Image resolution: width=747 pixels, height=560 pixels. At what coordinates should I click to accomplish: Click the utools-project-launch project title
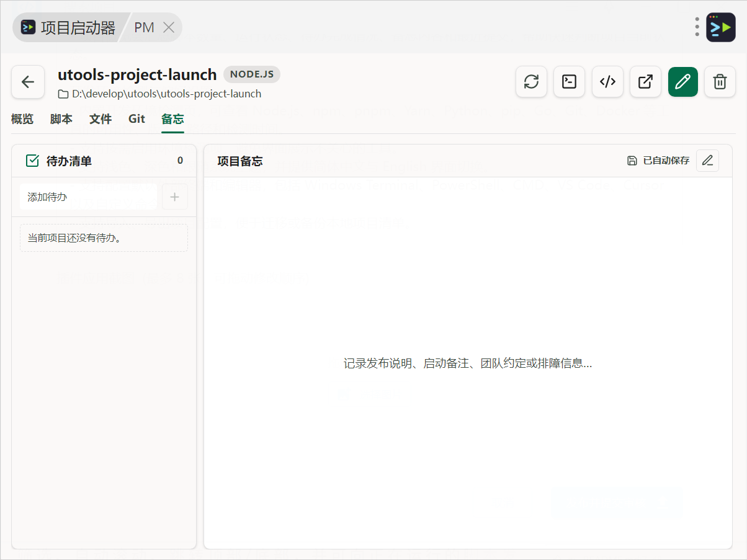tap(137, 74)
